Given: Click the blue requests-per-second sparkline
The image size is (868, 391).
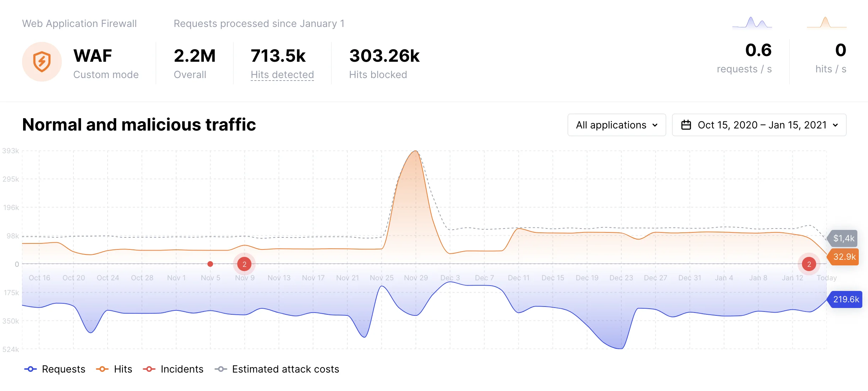Looking at the screenshot, I should click(x=752, y=22).
